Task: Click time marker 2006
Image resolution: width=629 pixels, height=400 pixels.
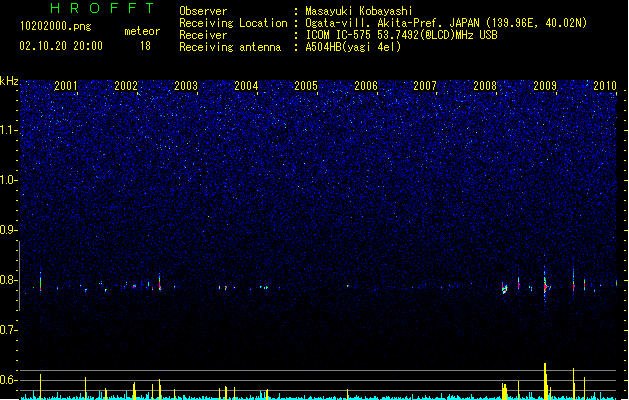Action: pos(366,86)
